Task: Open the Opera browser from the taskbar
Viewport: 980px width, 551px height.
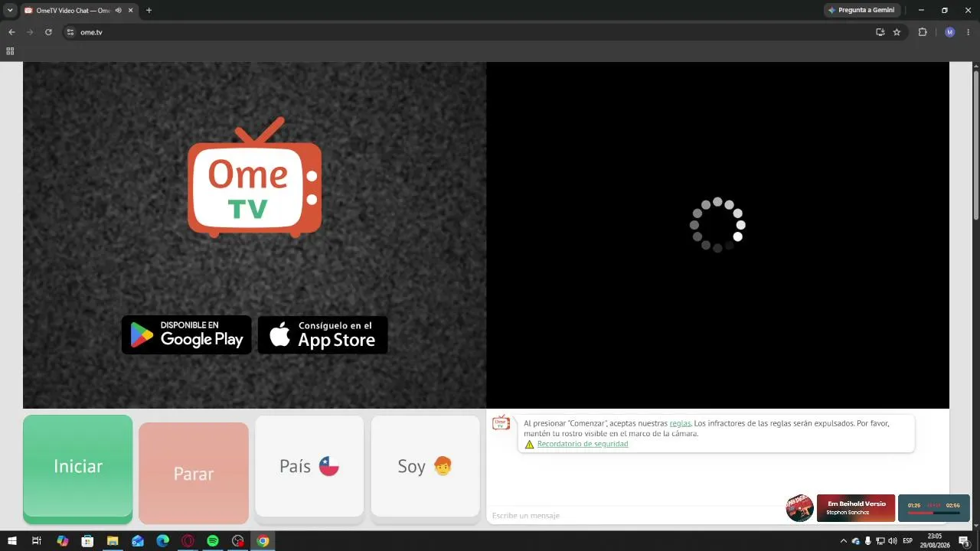Action: click(188, 541)
